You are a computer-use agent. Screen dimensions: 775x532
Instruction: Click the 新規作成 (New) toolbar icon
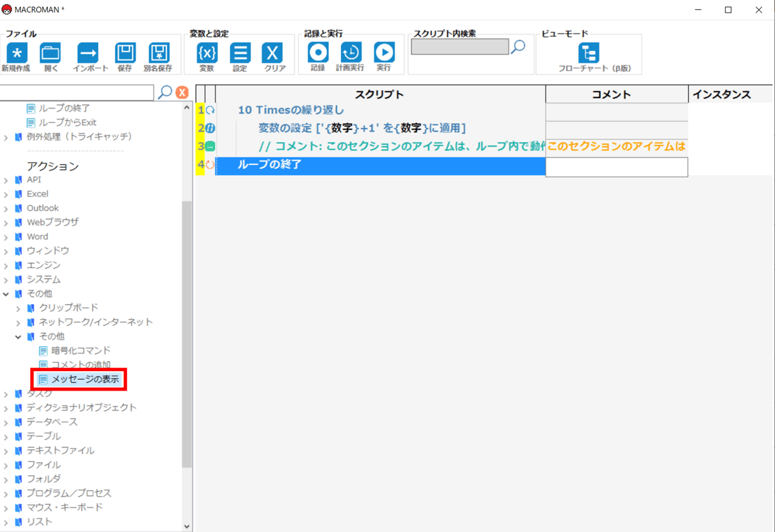click(16, 54)
